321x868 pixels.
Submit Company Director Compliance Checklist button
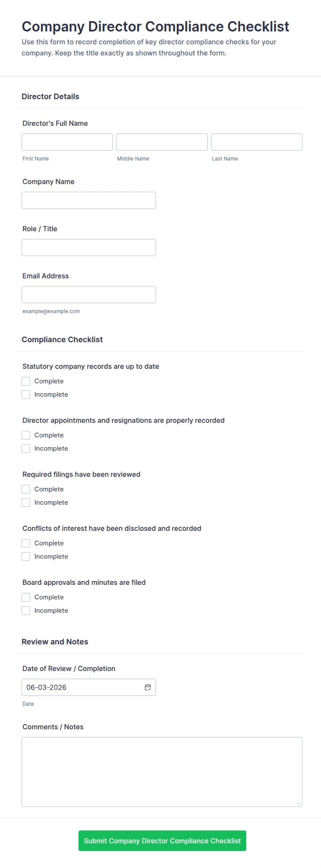coord(162,841)
